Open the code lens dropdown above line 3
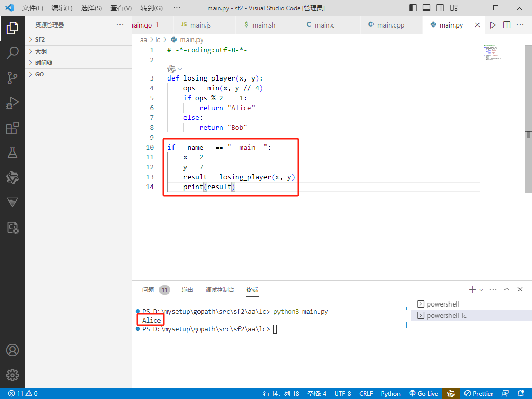 (x=180, y=69)
